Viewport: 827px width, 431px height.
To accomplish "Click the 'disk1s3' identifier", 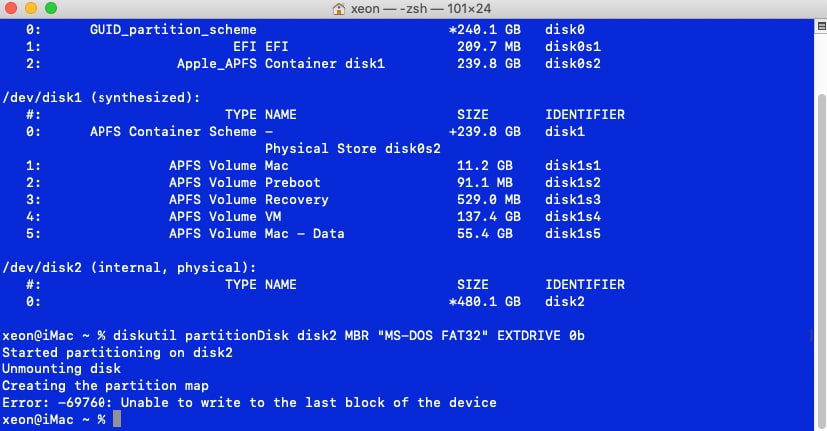I will click(573, 199).
